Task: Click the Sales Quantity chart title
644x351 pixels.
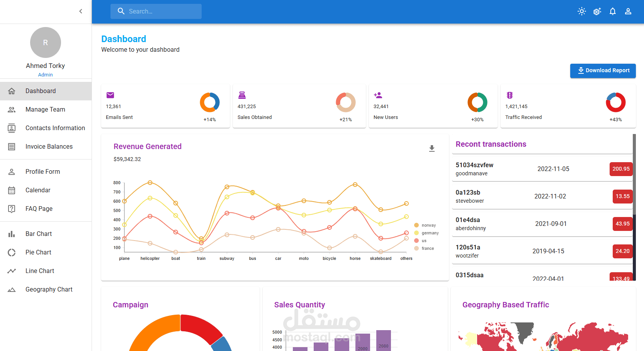Action: pos(299,305)
